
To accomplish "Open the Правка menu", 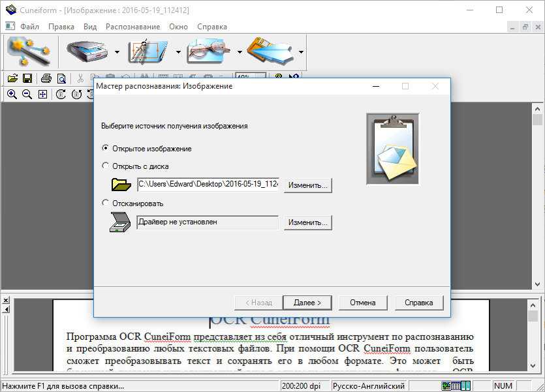I will pyautogui.click(x=61, y=27).
